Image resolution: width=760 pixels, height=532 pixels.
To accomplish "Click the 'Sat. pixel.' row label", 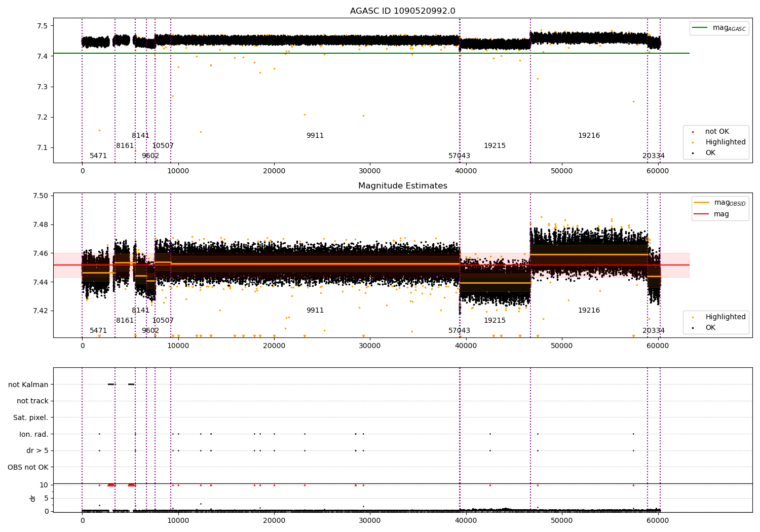I will [x=30, y=418].
